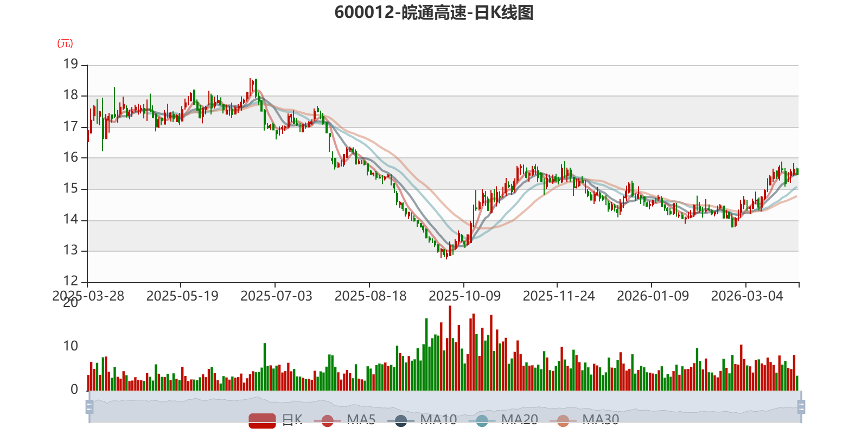Toggle the MA20 legend entry

[x=503, y=420]
